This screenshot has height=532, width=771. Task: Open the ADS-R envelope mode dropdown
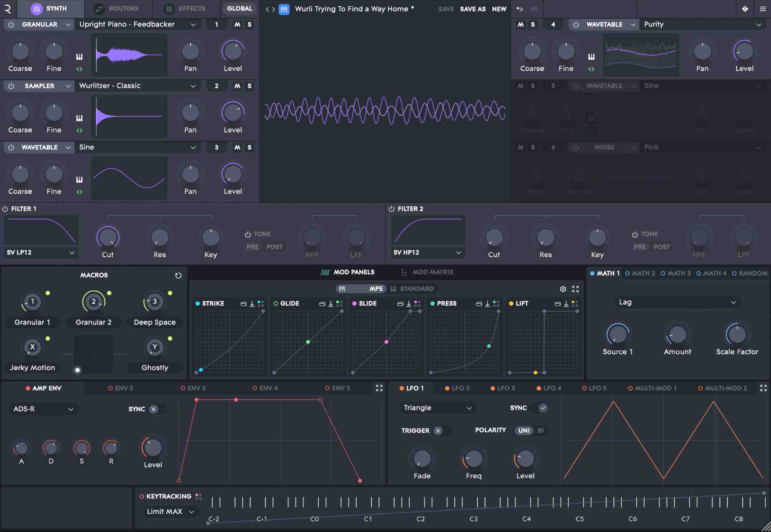point(43,409)
